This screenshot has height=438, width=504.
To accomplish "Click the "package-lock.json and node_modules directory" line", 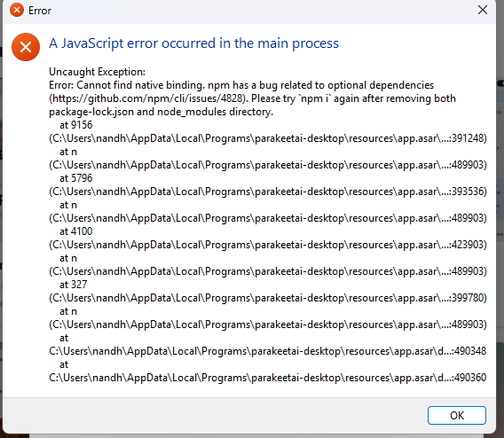I will [x=161, y=112].
